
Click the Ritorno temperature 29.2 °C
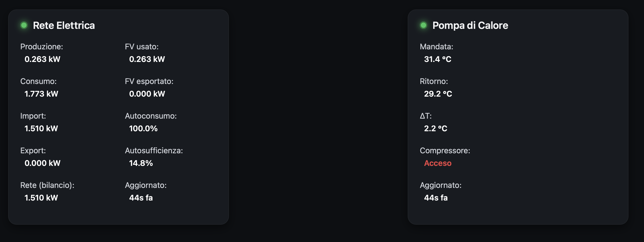point(438,94)
